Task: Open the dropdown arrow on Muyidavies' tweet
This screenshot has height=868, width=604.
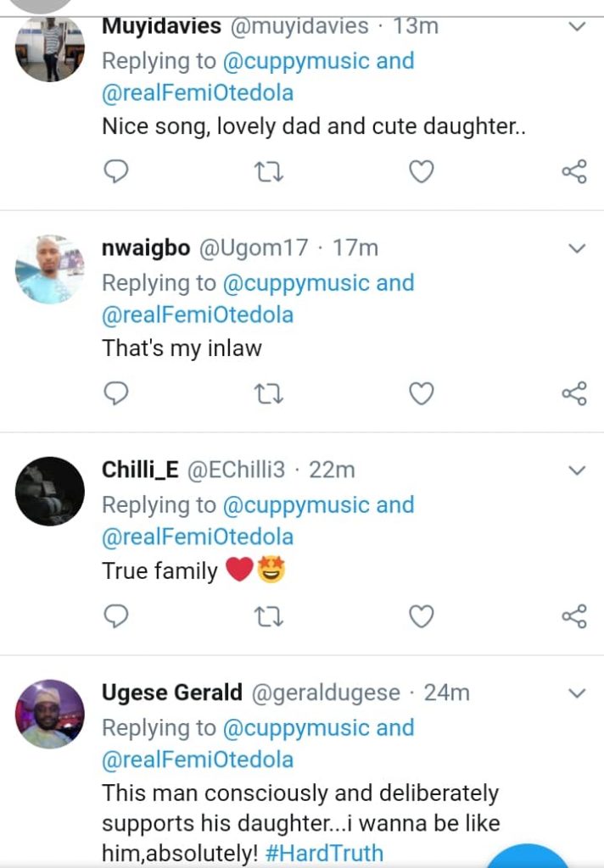Action: 577,27
